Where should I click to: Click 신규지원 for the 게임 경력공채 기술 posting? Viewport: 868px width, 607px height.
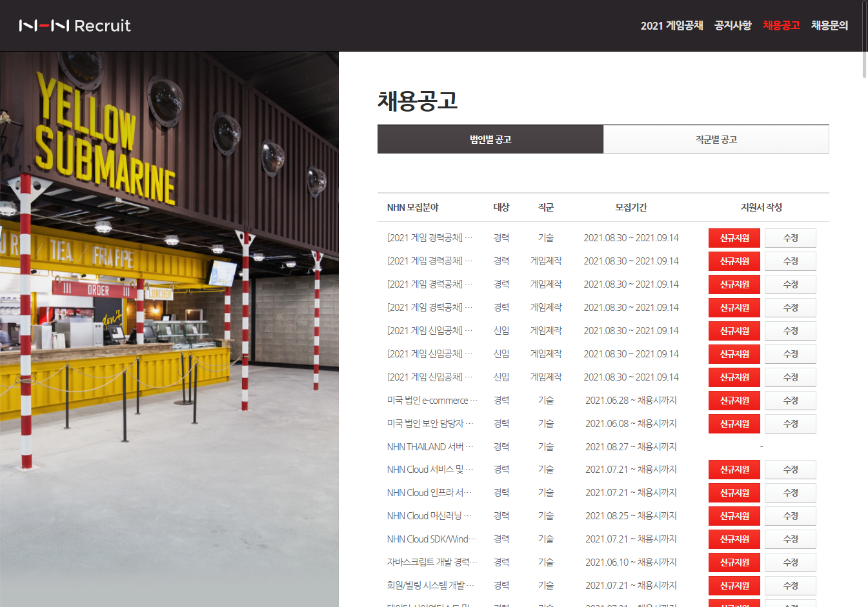click(x=734, y=238)
